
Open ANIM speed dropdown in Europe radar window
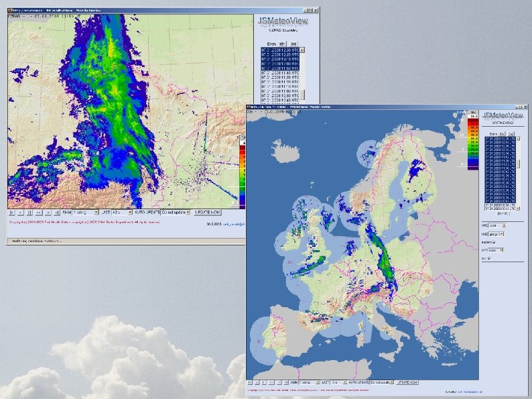click(x=310, y=382)
